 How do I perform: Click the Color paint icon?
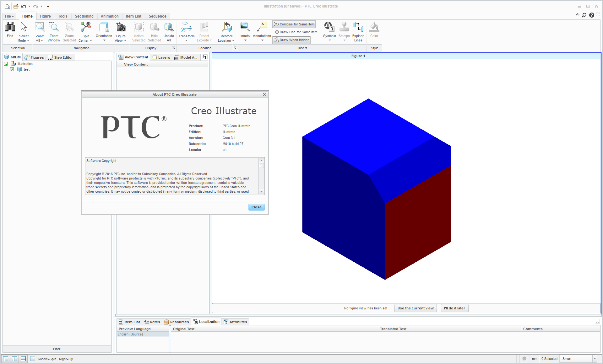point(374,27)
